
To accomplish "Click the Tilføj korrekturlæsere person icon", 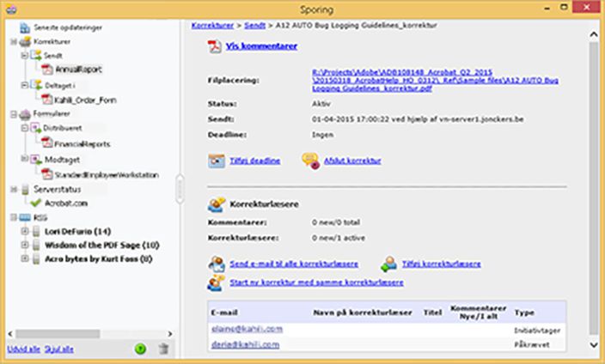I will 389,264.
